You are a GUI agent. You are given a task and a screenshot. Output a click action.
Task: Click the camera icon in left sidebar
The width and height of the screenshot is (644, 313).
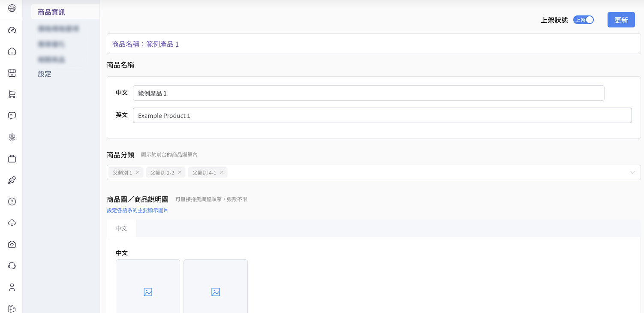[12, 244]
